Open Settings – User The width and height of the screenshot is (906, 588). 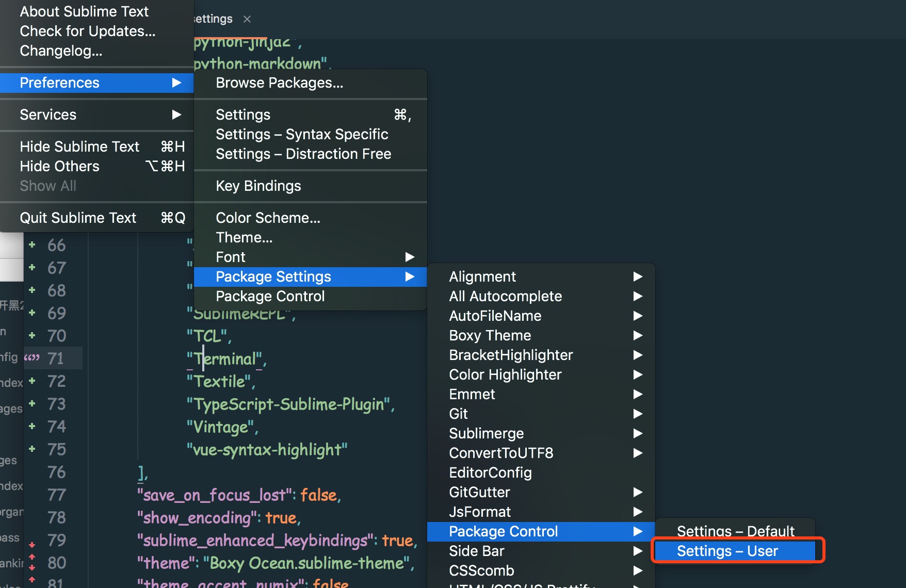tap(735, 551)
